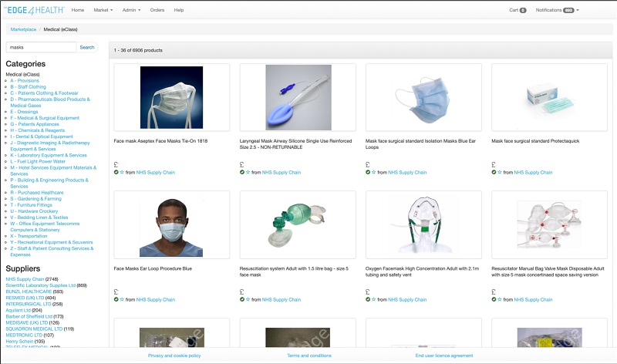Filter by supplier BUNZL HEALTHCARE
This screenshot has width=617, height=364.
[x=29, y=292]
